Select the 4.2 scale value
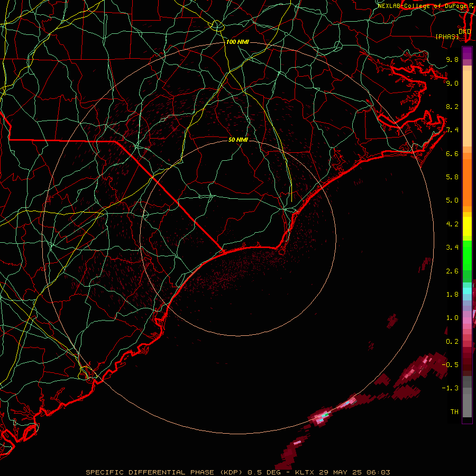Screen dimensions: 476x476 pyautogui.click(x=452, y=224)
